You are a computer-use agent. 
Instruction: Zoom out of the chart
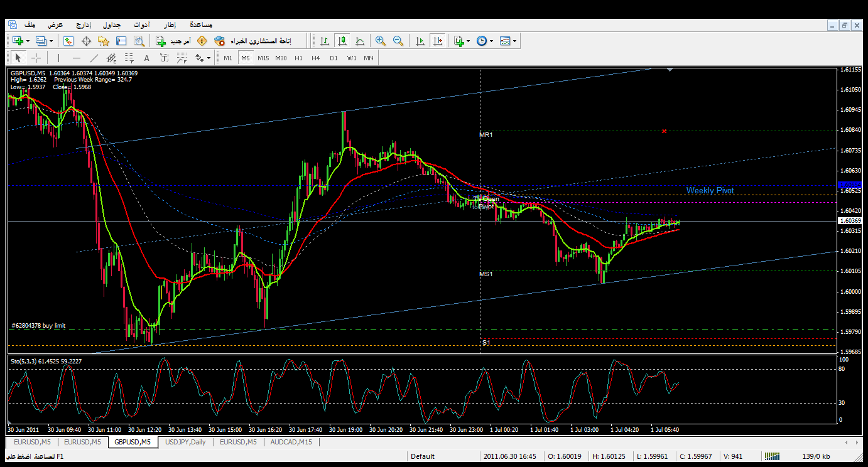398,41
